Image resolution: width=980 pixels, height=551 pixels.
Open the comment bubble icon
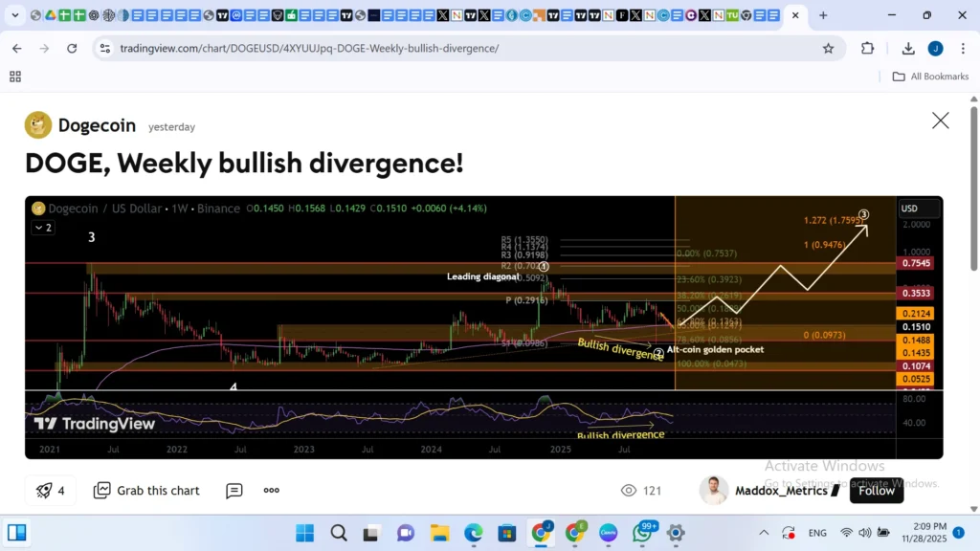point(234,491)
